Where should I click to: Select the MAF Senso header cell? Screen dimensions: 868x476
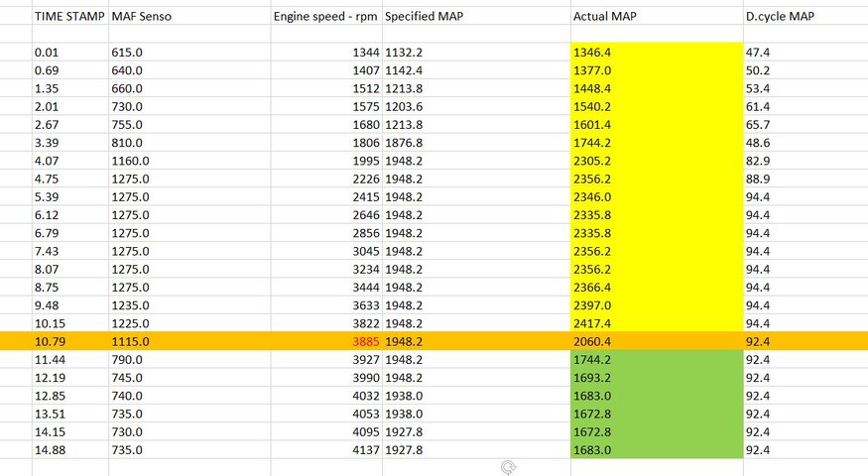pyautogui.click(x=189, y=16)
